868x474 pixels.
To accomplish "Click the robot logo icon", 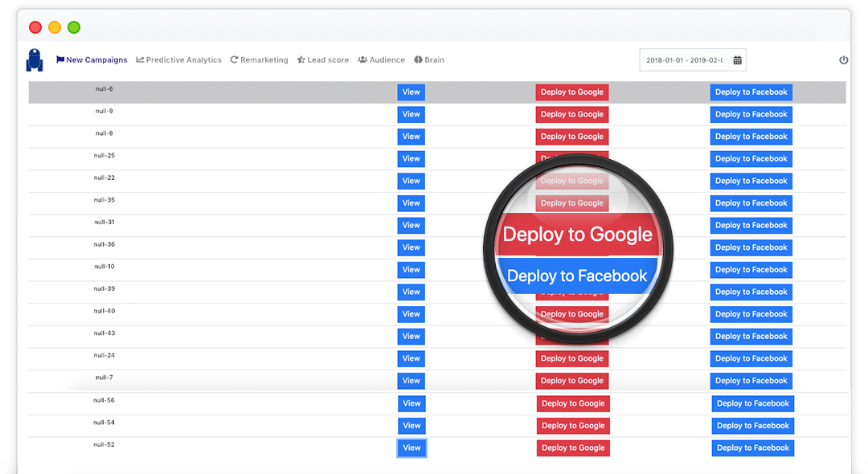I will [x=35, y=59].
